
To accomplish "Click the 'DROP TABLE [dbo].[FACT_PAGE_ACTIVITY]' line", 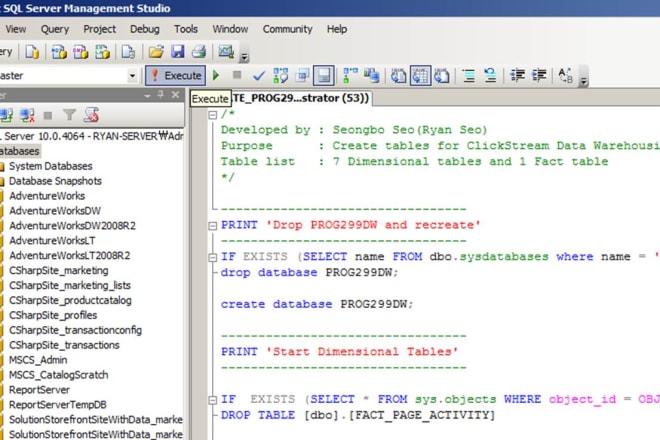I will pos(358,415).
